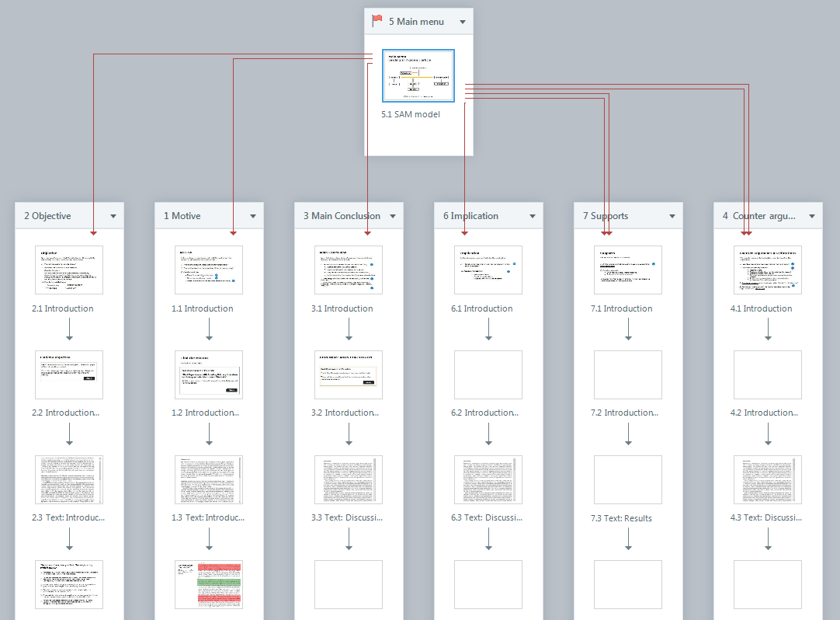Select slide 2.1 Introduction thumbnail in Objective

(x=69, y=270)
